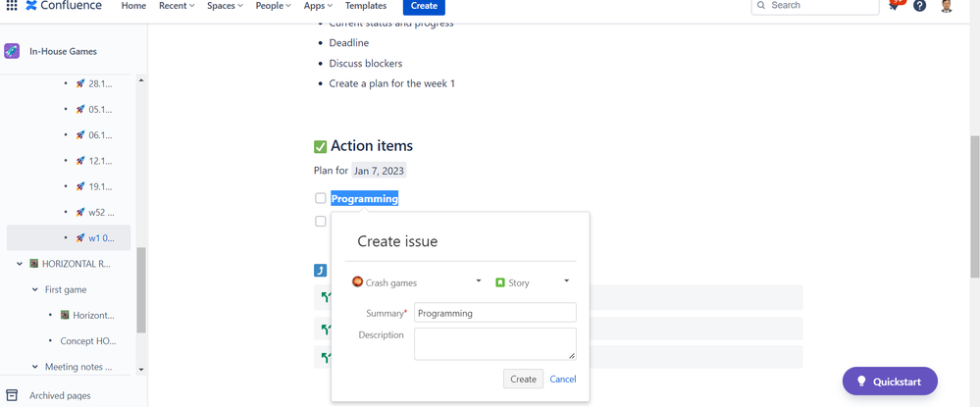
Task: Click the Jan 7, 2023 date chip
Action: pos(380,171)
